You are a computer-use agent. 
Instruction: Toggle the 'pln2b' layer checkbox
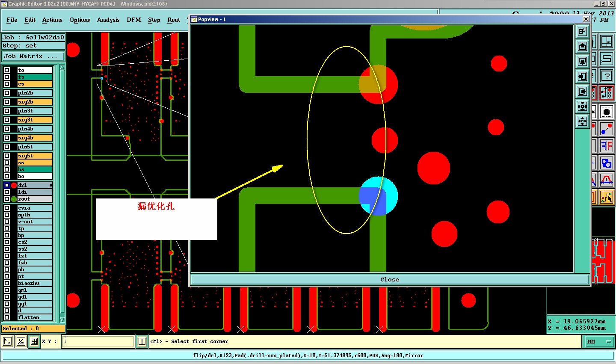[x=7, y=93]
